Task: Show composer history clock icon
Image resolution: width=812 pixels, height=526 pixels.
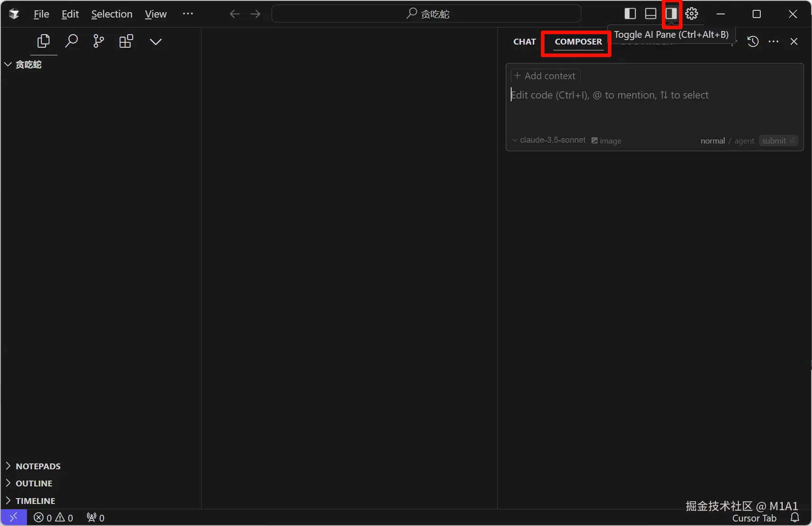Action: coord(753,41)
